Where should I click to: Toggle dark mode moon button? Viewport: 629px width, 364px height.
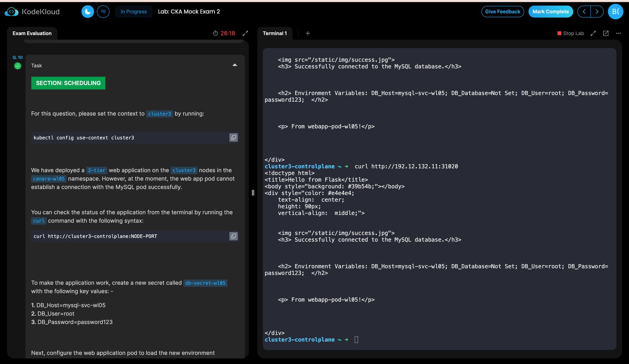click(87, 12)
